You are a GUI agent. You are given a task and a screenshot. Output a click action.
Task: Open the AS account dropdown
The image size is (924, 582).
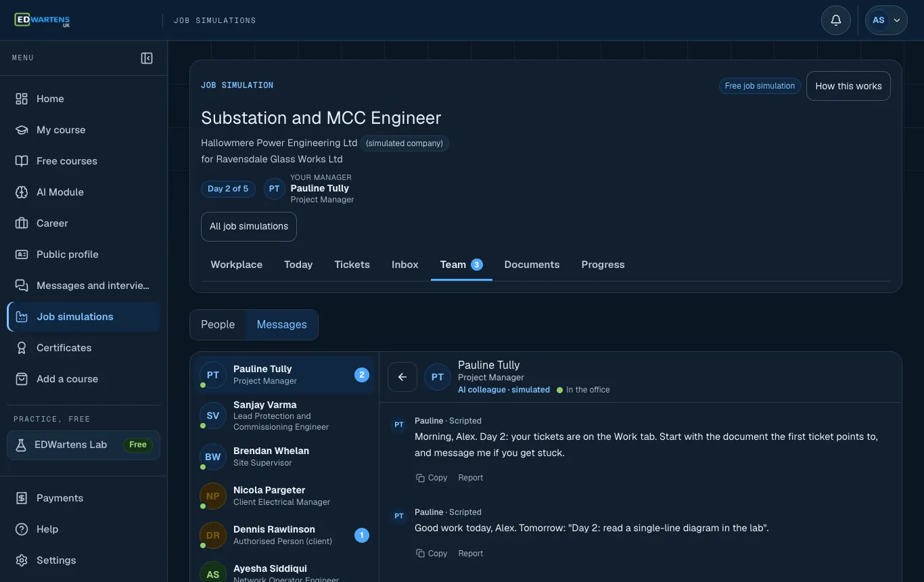(x=887, y=20)
